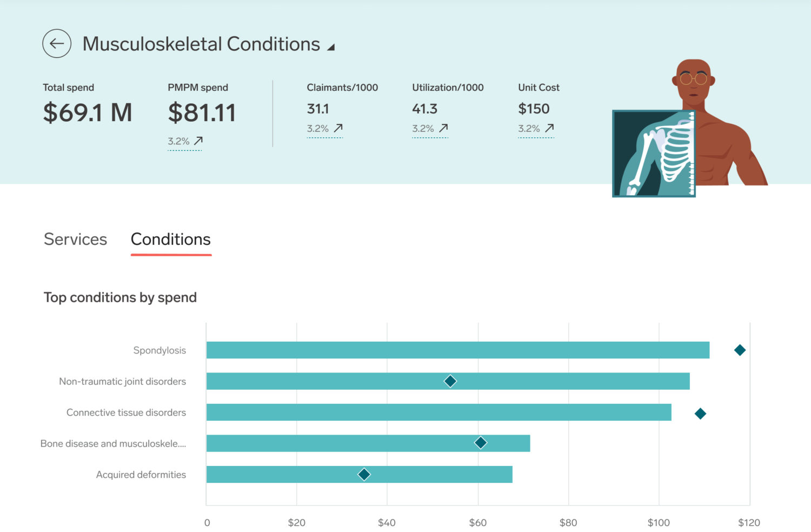Click the truncated Bone disease and musculoskele... label
811x532 pixels.
tap(113, 443)
